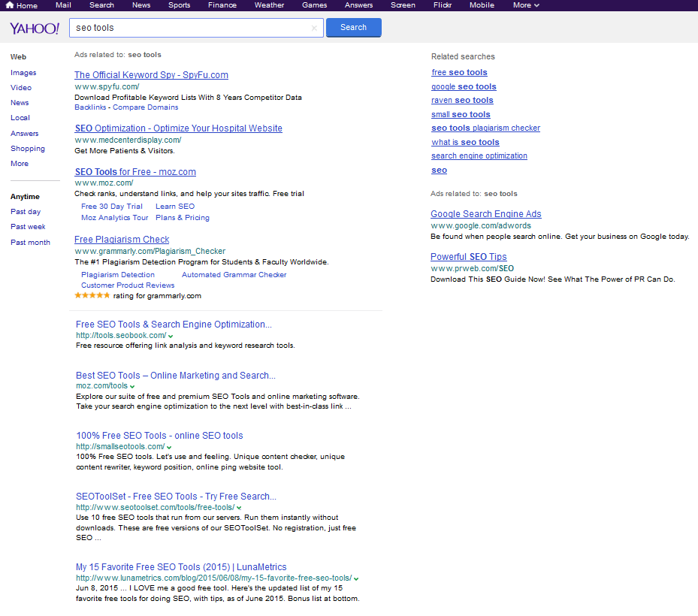The image size is (698, 616).
Task: Click the Home icon in top bar
Action: (10, 5)
